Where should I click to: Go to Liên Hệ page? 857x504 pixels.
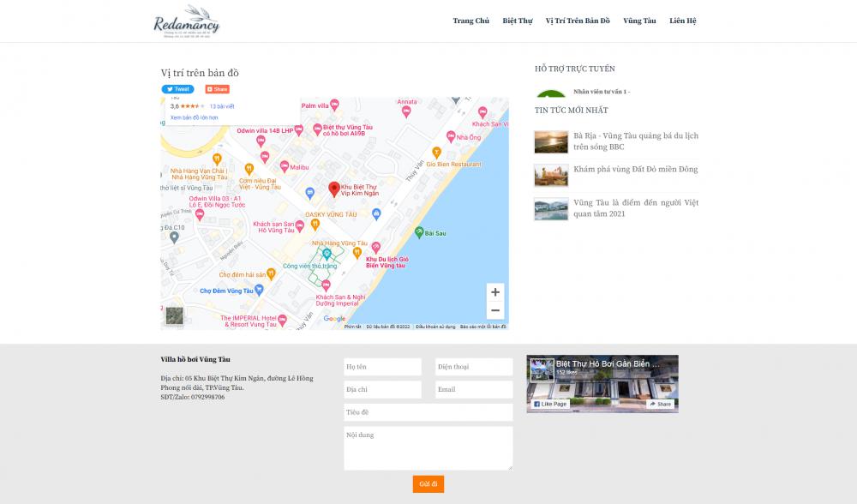point(683,21)
